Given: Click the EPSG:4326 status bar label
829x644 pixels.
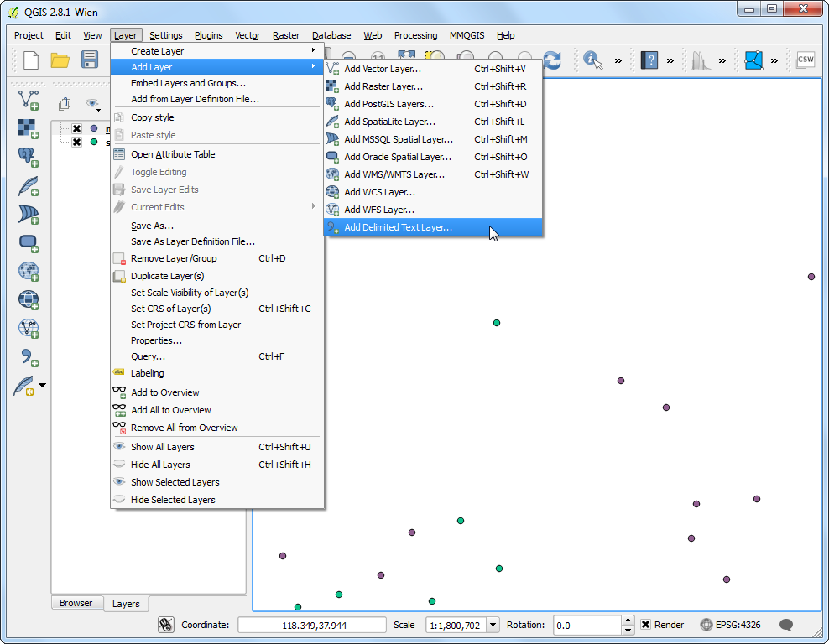Looking at the screenshot, I should pyautogui.click(x=738, y=625).
